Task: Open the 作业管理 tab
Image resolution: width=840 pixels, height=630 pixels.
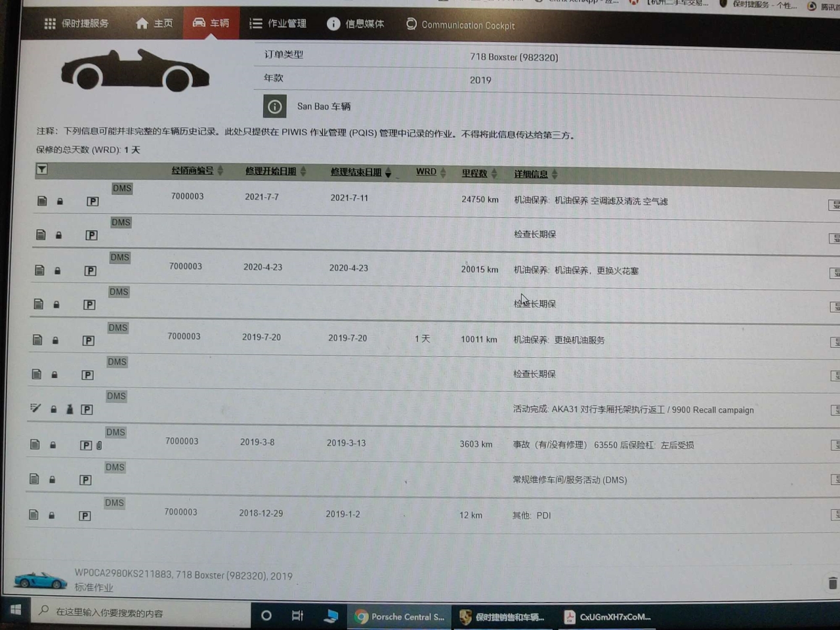Action: [x=278, y=24]
